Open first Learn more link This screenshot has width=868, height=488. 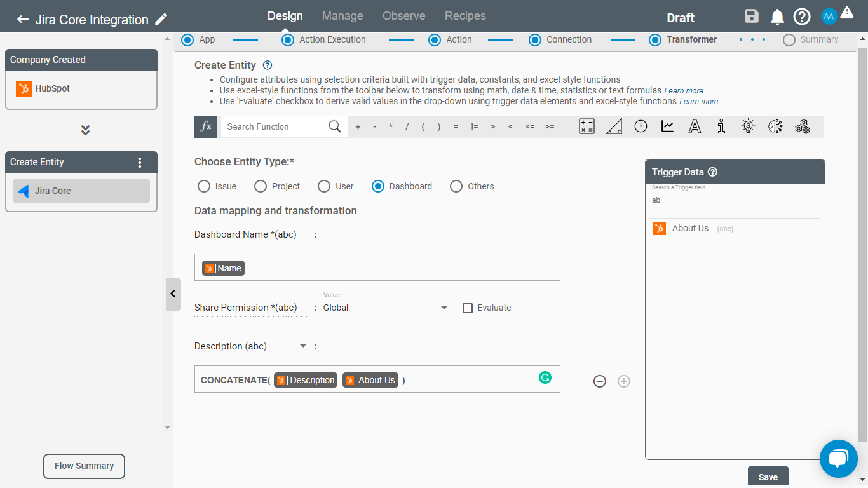tap(684, 91)
